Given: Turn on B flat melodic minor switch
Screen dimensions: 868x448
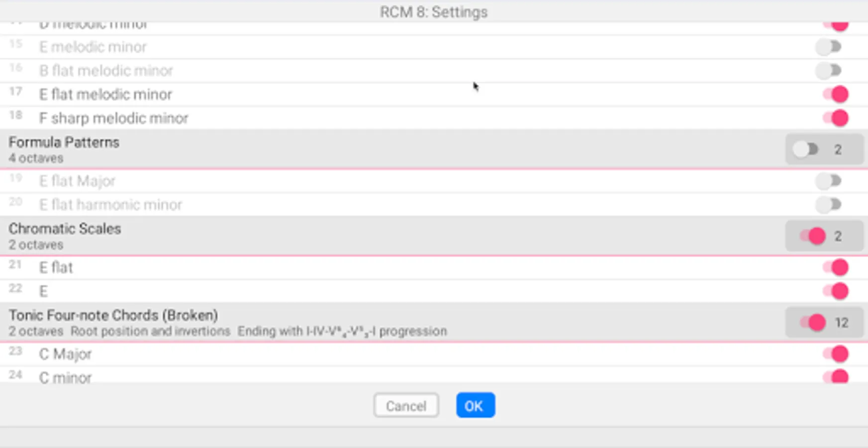Looking at the screenshot, I should (x=829, y=71).
